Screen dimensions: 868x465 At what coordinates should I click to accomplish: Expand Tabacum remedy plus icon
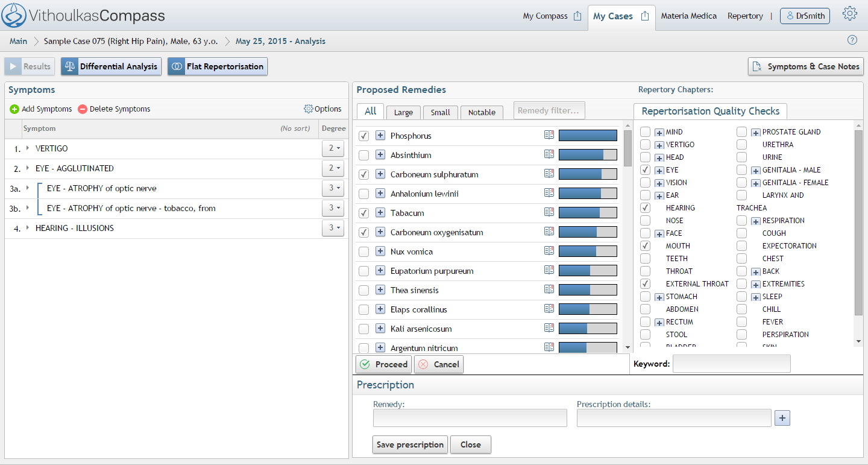tap(380, 213)
